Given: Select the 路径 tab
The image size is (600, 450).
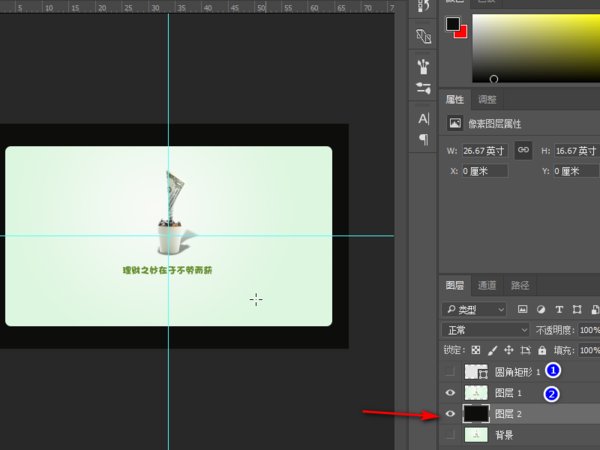Looking at the screenshot, I should 520,285.
